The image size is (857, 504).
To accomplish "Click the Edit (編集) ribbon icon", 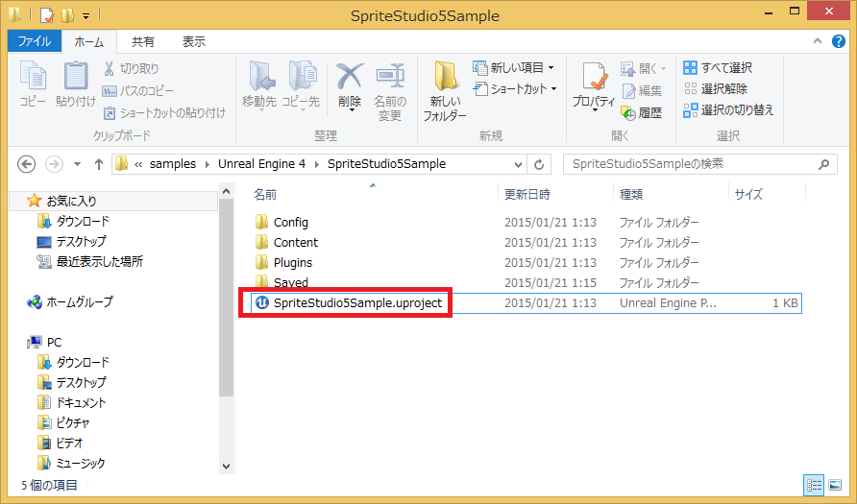I will [642, 90].
